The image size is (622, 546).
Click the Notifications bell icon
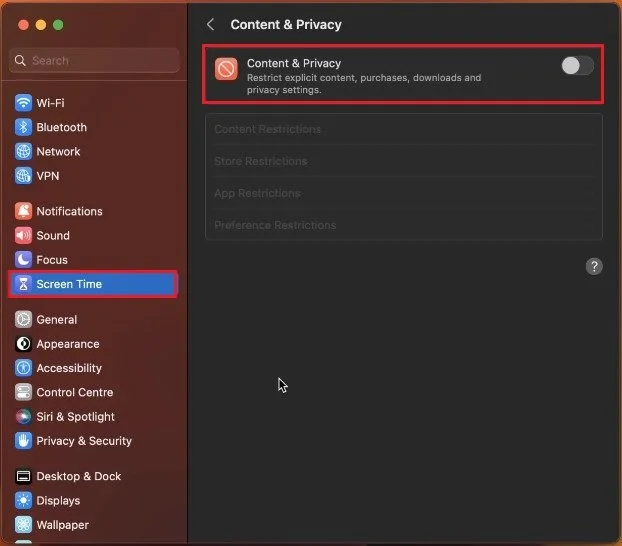pyautogui.click(x=23, y=211)
